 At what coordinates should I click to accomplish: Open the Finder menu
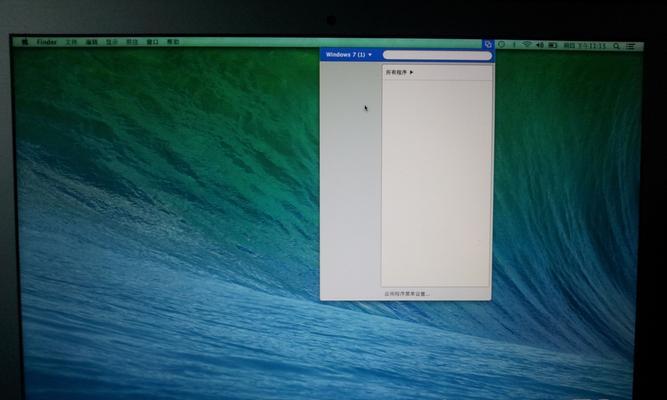[x=47, y=42]
